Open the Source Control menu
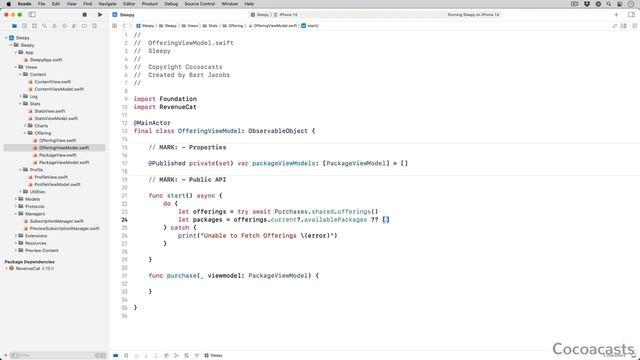 (200, 4)
